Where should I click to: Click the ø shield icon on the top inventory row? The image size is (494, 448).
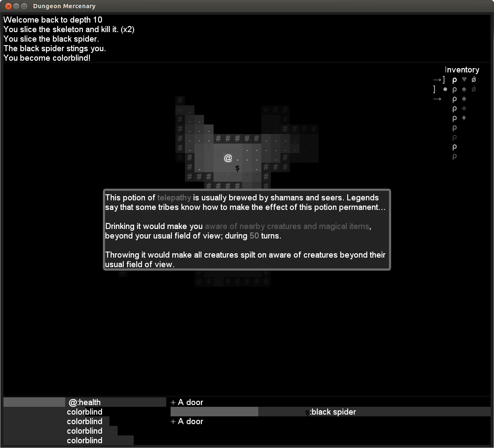coord(474,79)
